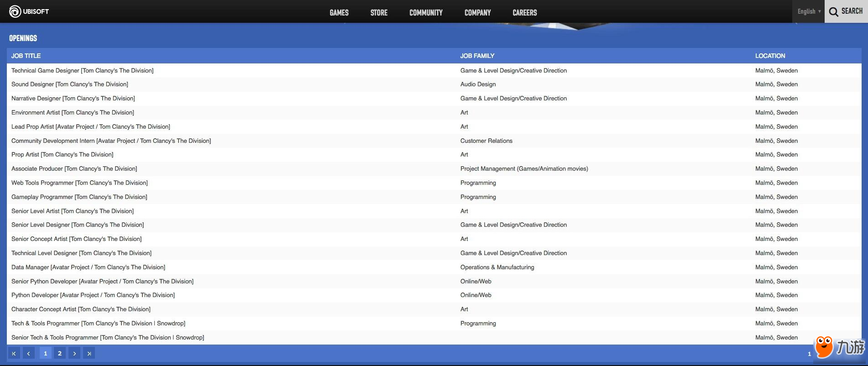Image resolution: width=868 pixels, height=366 pixels.
Task: Click Art cell in Character Concept Artist row
Action: pyautogui.click(x=464, y=309)
